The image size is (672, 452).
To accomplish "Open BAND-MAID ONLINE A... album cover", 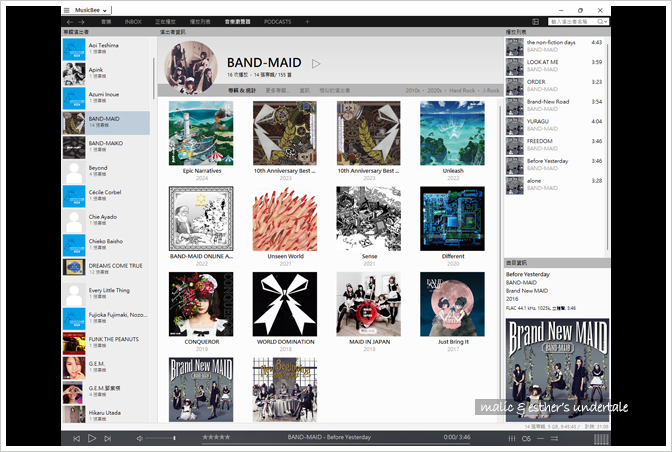I will [201, 219].
